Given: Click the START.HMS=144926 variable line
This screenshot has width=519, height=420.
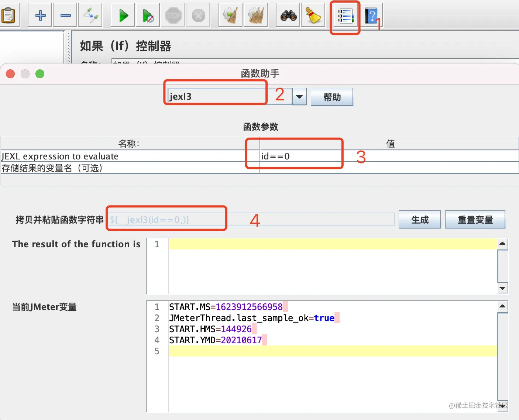Looking at the screenshot, I should (210, 329).
